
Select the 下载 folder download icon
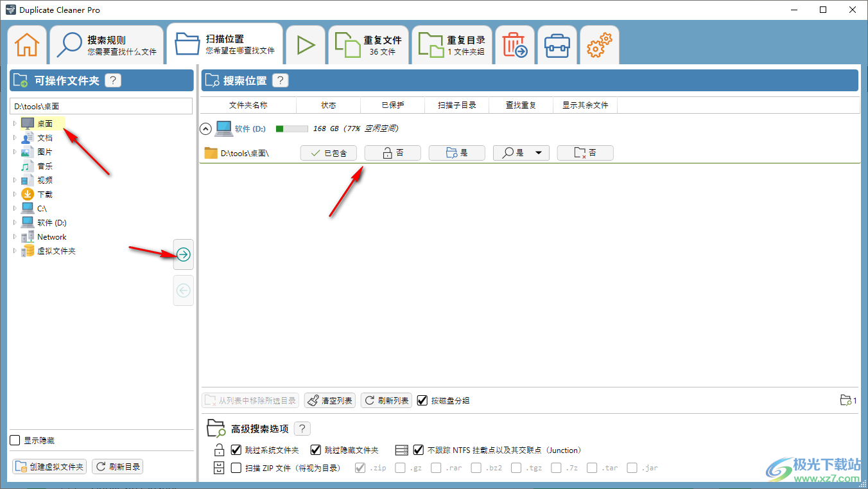tap(28, 194)
